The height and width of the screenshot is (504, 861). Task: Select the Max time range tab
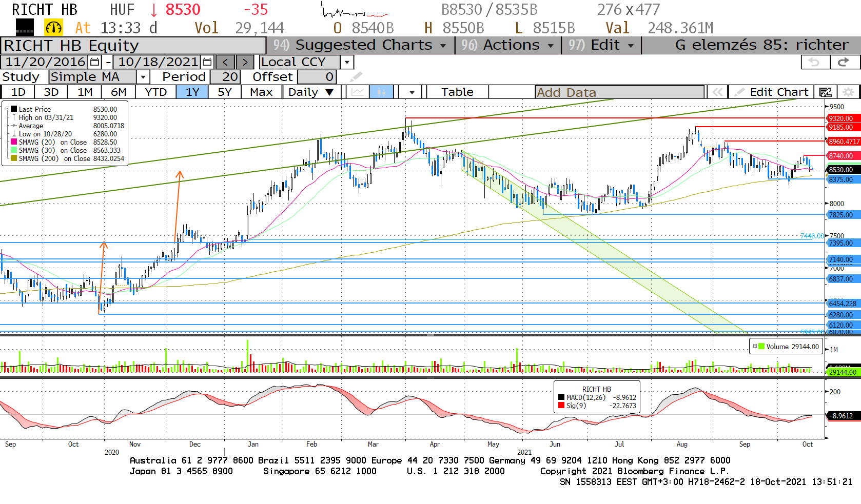pyautogui.click(x=261, y=92)
